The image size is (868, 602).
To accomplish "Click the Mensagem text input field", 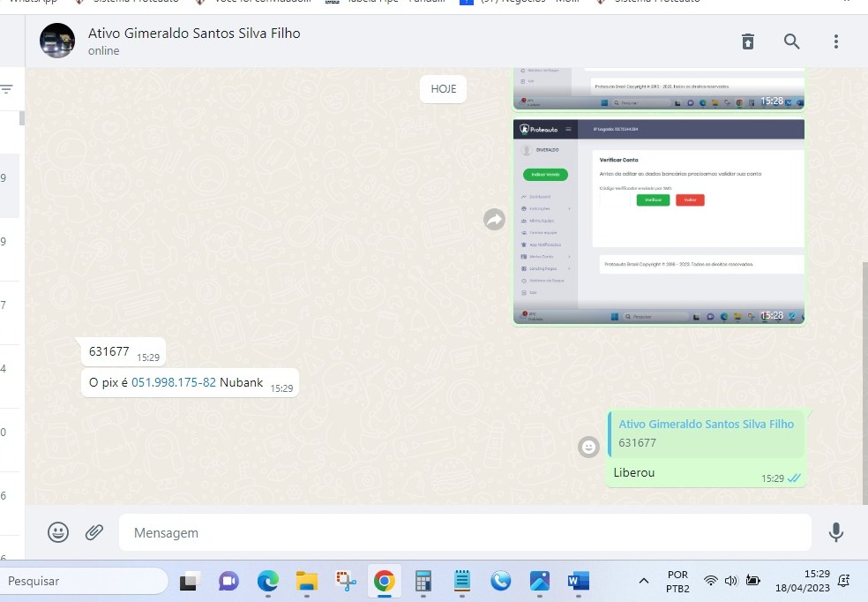I will click(x=464, y=533).
